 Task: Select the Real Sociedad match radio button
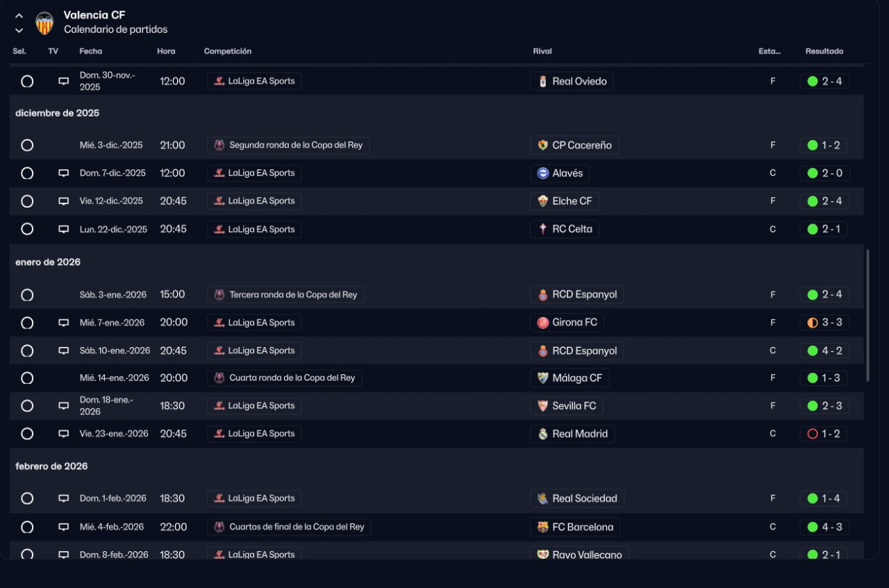point(27,498)
